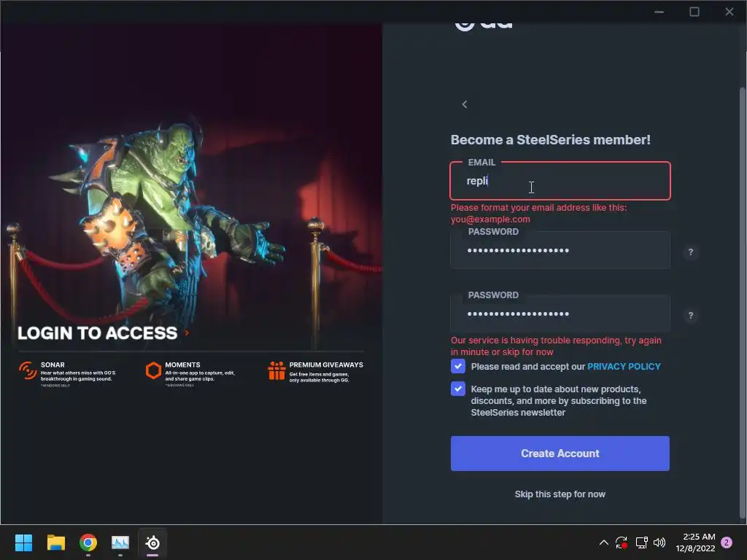Open File Explorer from the taskbar
747x560 pixels.
point(55,542)
